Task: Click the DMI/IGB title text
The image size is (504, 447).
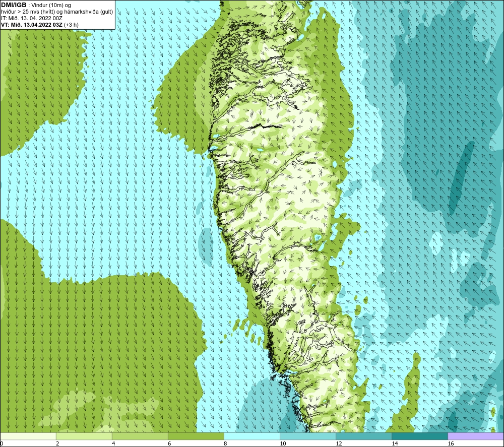Action: [x=14, y=5]
